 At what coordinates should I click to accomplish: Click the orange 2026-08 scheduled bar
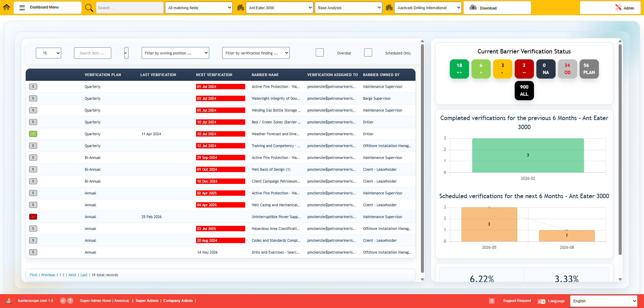(x=567, y=236)
